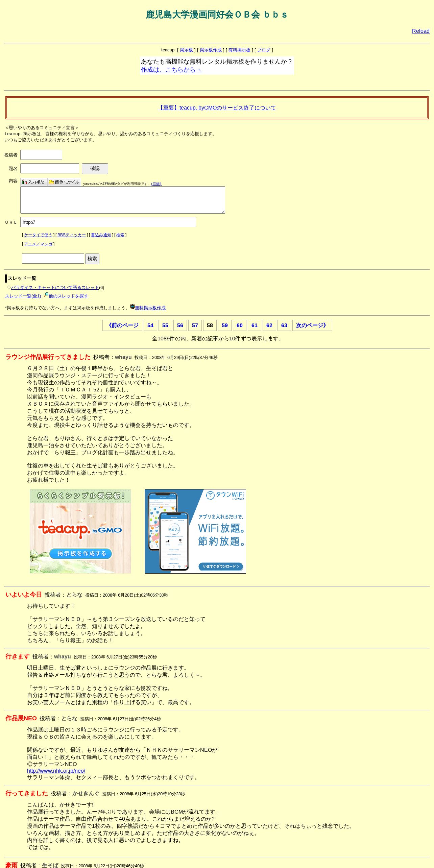This screenshot has width=434, height=868.
Task: Click the 画像・ファイル attach button
Action: 64,182
